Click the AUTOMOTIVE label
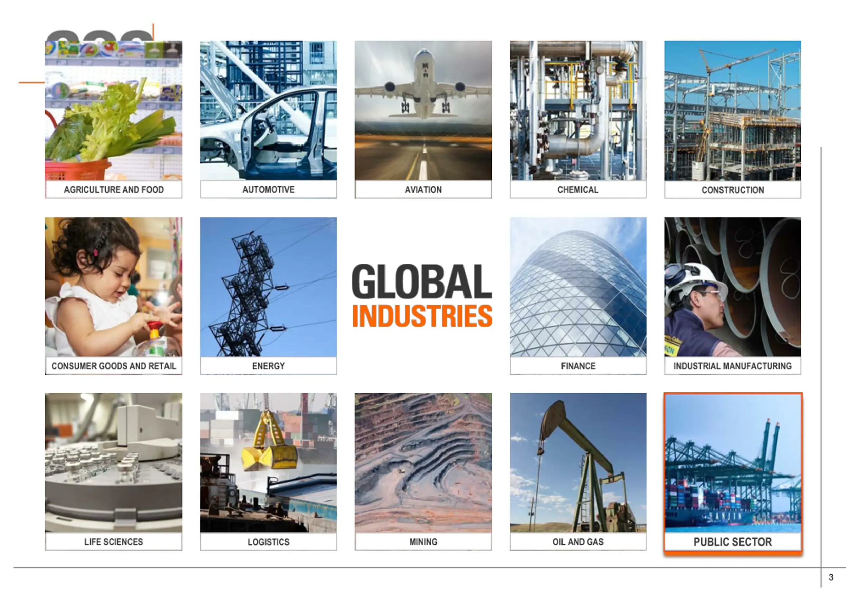Viewport: 868px width, 601px height. tap(269, 189)
